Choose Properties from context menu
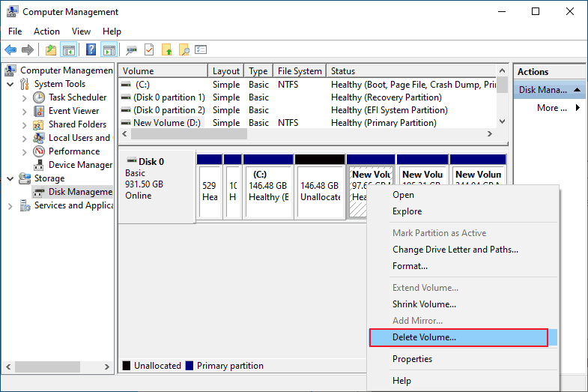The height and width of the screenshot is (392, 588). pos(463,359)
